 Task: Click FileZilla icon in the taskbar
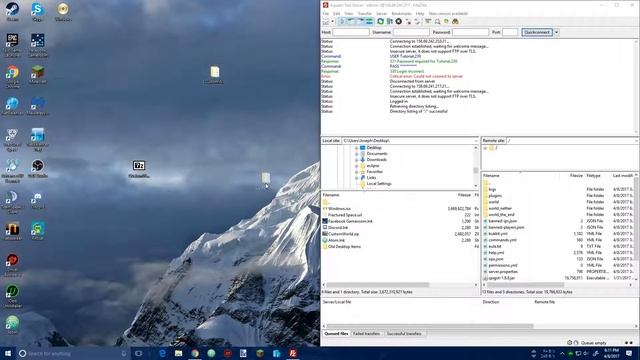pos(293,353)
